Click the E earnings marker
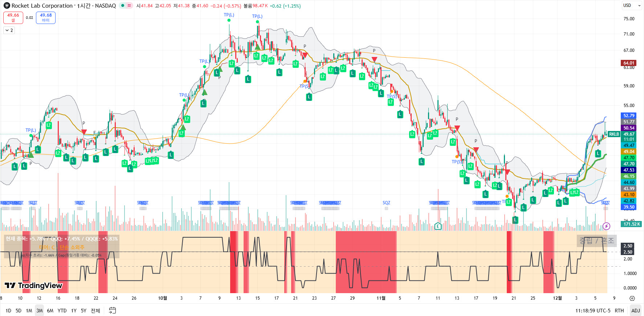 pyautogui.click(x=438, y=226)
